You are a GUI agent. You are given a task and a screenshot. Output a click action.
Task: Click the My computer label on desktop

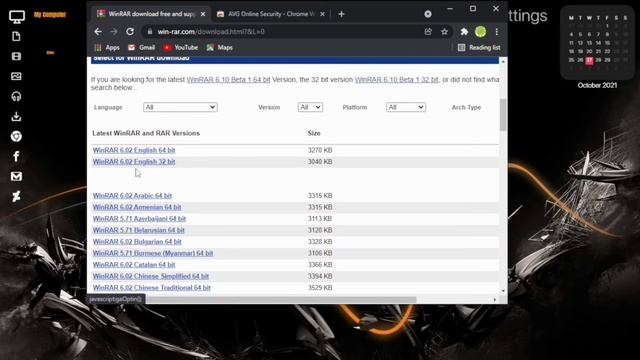[x=50, y=15]
